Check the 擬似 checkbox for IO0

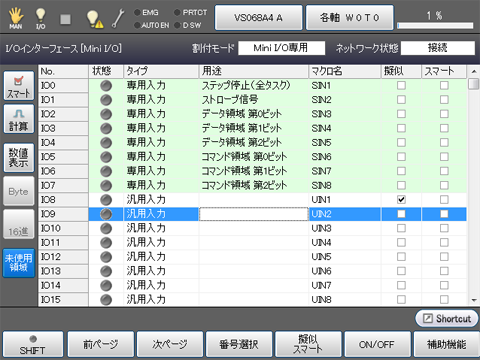[x=401, y=86]
